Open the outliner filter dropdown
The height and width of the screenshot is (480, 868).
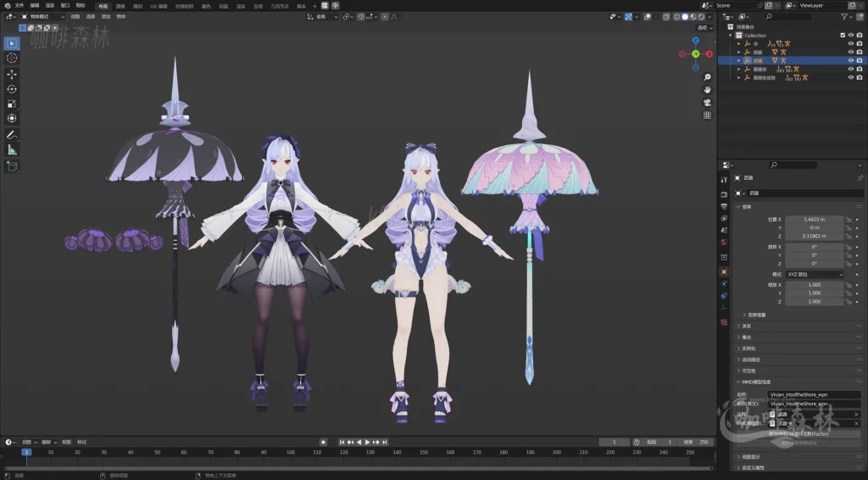click(847, 17)
